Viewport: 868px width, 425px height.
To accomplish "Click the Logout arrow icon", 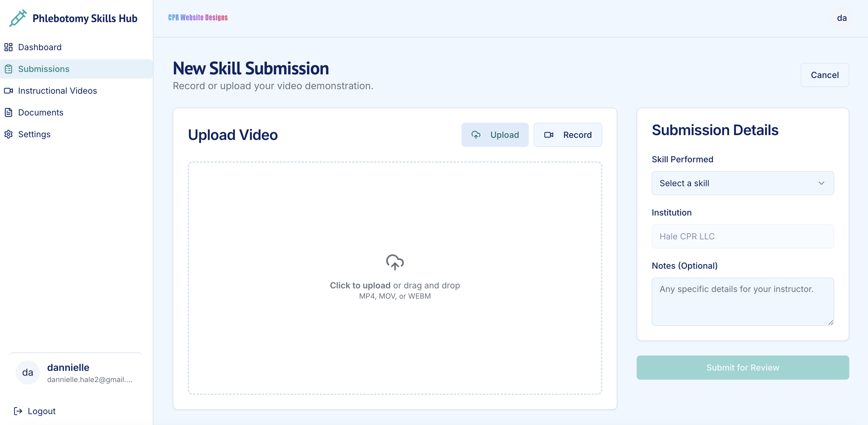I will pyautogui.click(x=18, y=411).
